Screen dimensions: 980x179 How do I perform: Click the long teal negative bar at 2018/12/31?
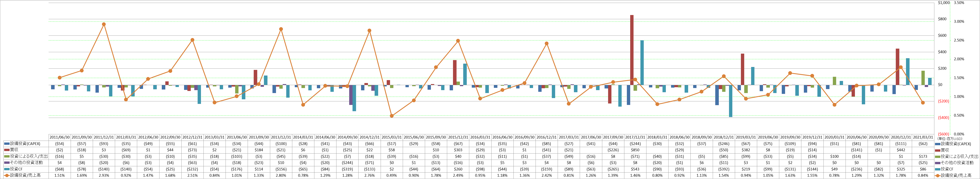(x=731, y=101)
